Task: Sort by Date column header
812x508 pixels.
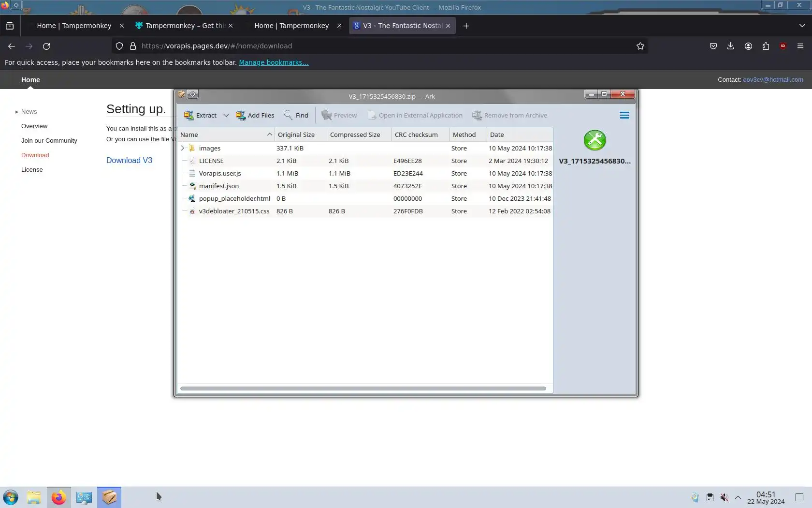Action: [520, 134]
